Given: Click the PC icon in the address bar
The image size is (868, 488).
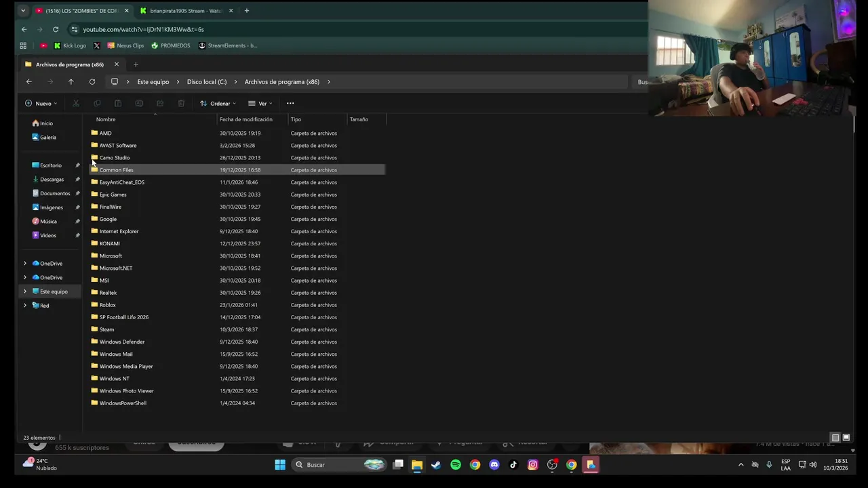Looking at the screenshot, I should pyautogui.click(x=115, y=82).
